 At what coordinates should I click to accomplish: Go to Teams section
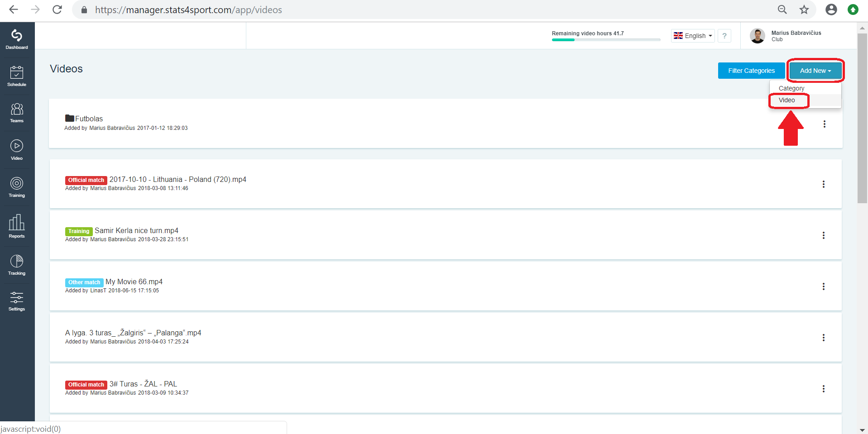click(17, 113)
